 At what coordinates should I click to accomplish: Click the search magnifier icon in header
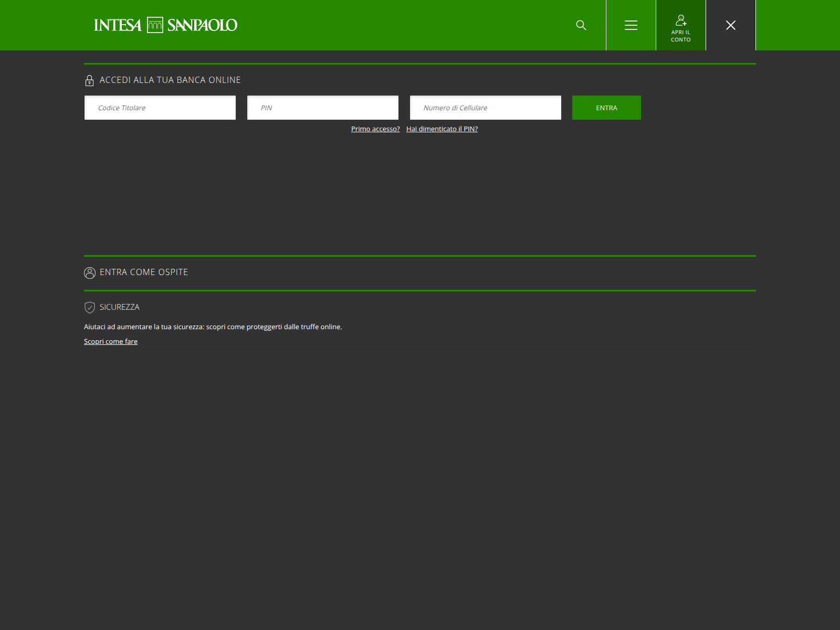coord(581,25)
